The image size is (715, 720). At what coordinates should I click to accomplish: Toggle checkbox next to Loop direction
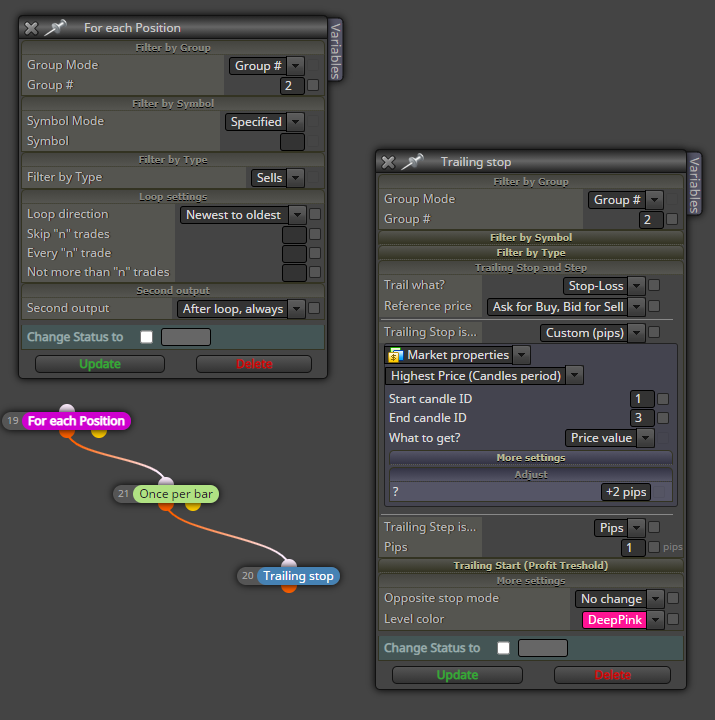click(x=315, y=214)
